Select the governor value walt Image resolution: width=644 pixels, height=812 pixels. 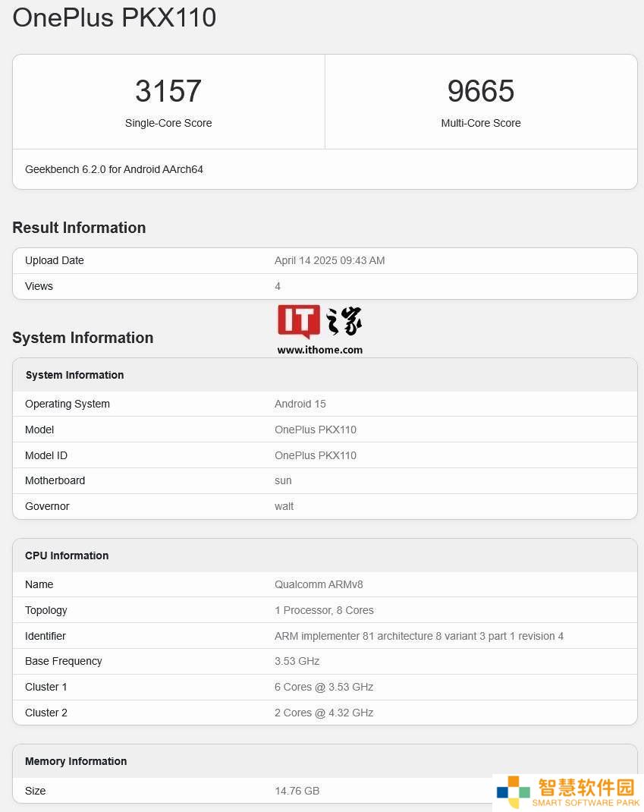pos(284,506)
